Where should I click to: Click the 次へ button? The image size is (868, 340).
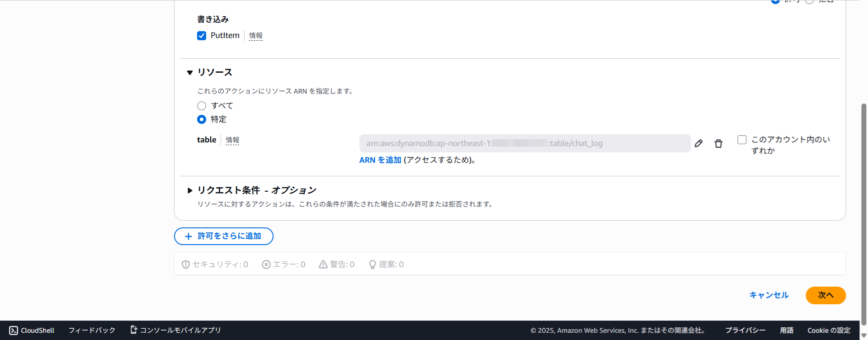coord(826,295)
